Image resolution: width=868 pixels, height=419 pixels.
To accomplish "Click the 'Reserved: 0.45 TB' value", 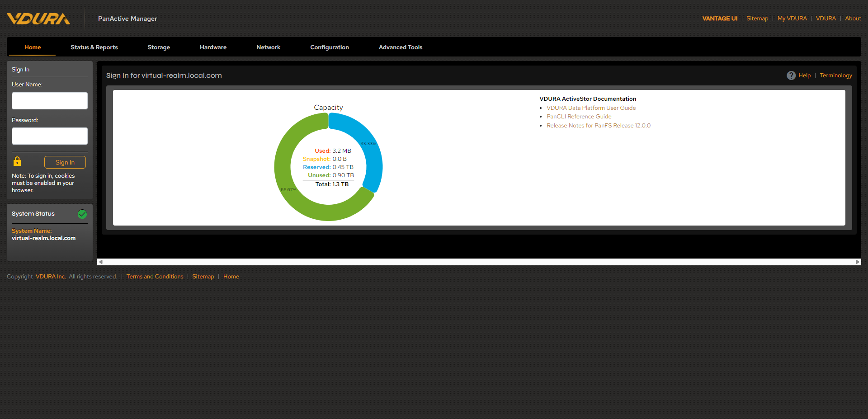I will point(328,167).
